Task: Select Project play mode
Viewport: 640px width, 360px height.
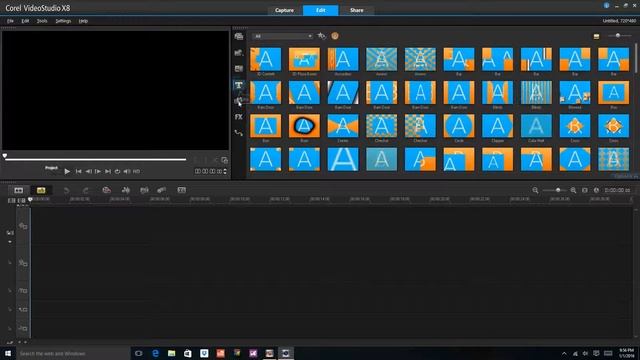Action: [x=51, y=168]
